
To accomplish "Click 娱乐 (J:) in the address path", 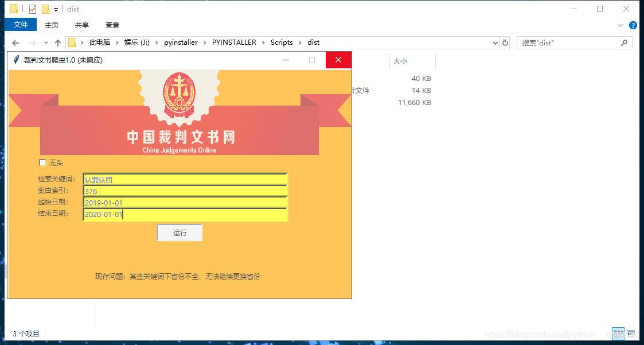I will click(x=136, y=42).
